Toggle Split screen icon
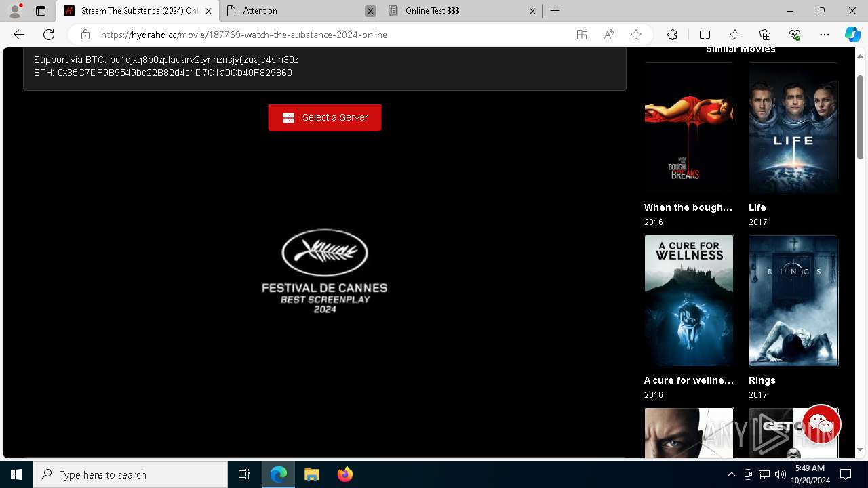Screen dimensions: 868x488 click(x=705, y=35)
